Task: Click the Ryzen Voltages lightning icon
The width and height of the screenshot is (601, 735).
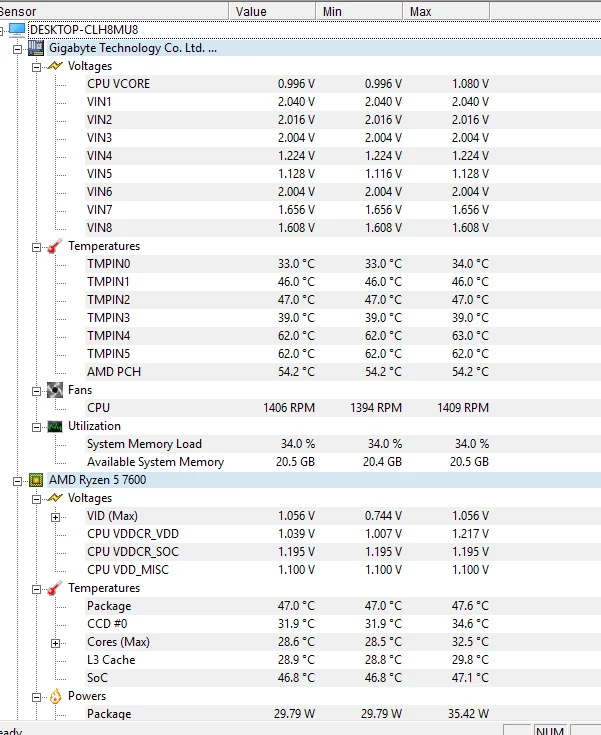Action: 55,498
